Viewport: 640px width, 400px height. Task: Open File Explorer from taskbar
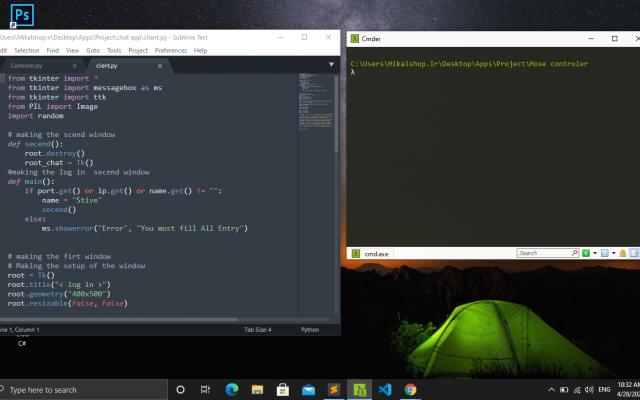257,390
